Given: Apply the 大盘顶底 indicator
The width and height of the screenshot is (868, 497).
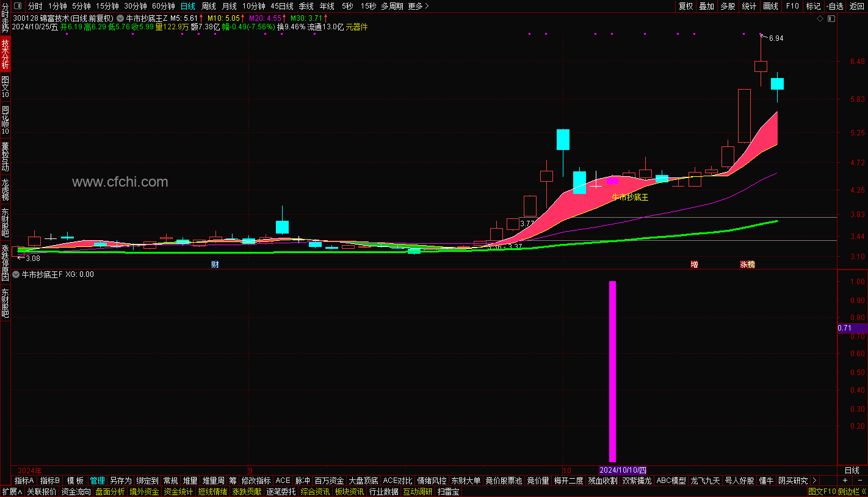Looking at the screenshot, I should coord(363,481).
